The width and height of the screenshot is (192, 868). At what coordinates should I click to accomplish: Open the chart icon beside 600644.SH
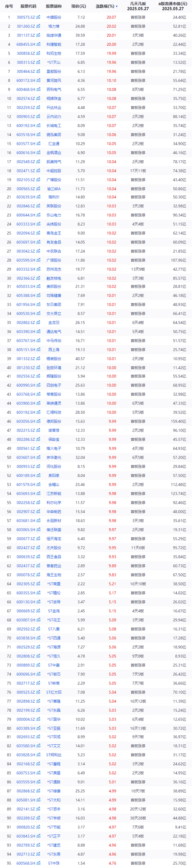point(38,215)
